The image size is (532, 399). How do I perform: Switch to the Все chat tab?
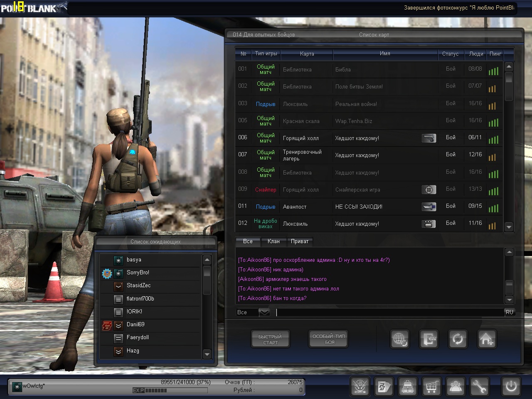point(248,241)
